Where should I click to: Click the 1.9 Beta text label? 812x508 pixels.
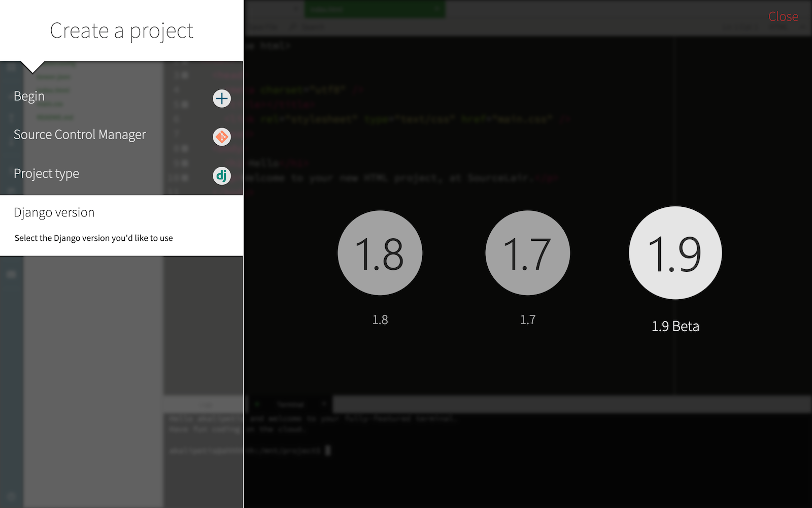point(675,326)
